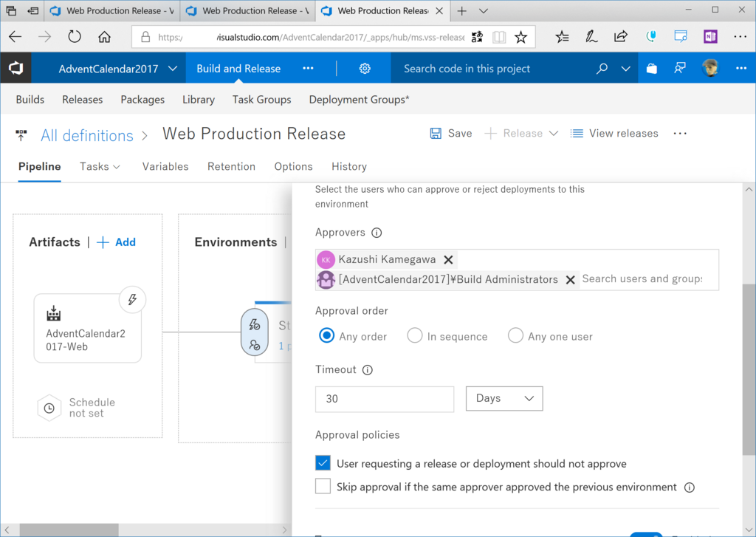Add a new artifact

(x=116, y=242)
